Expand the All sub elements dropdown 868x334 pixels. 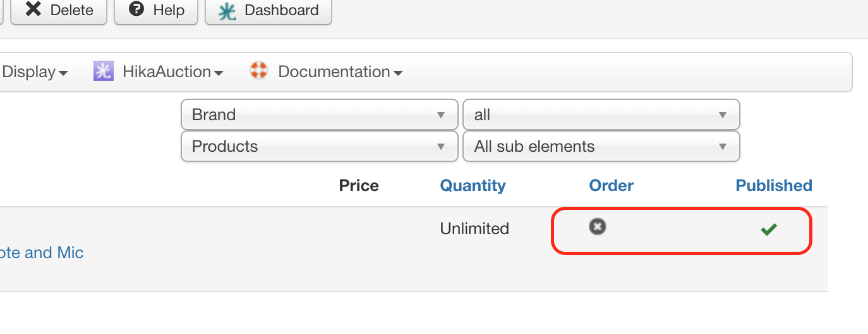pos(601,147)
